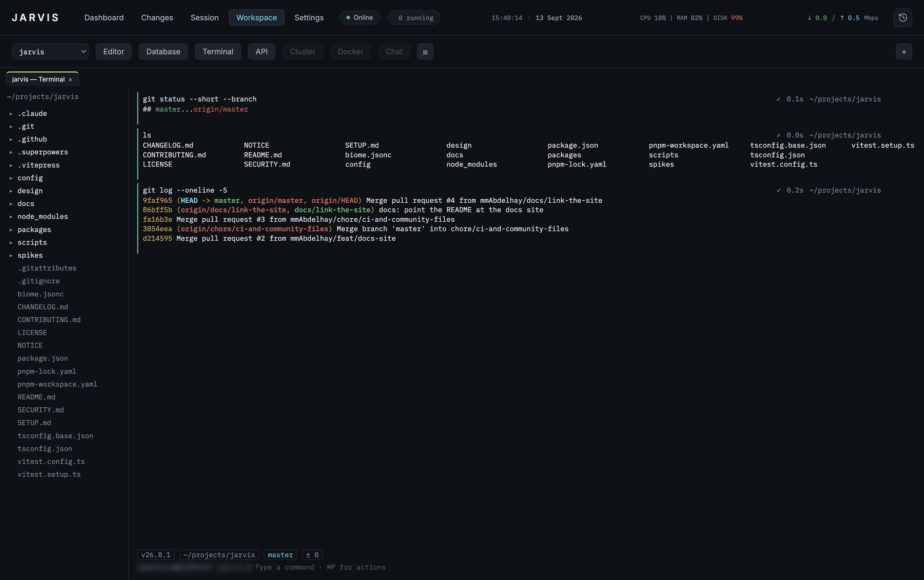Open README.md in the file tree
This screenshot has height=580, width=924.
click(36, 397)
